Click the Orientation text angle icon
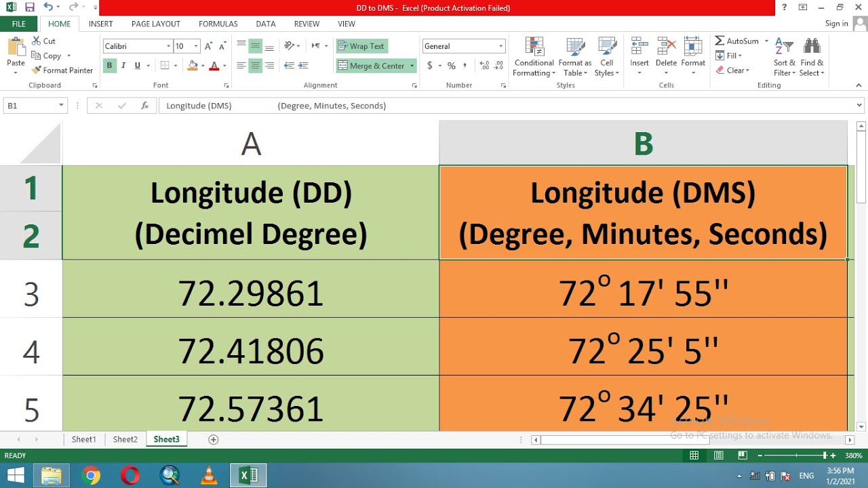Screen dimensions: 868x488 pyautogui.click(x=290, y=46)
